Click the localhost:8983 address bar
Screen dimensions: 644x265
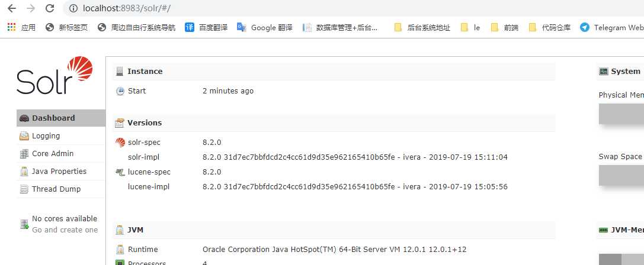[353, 8]
